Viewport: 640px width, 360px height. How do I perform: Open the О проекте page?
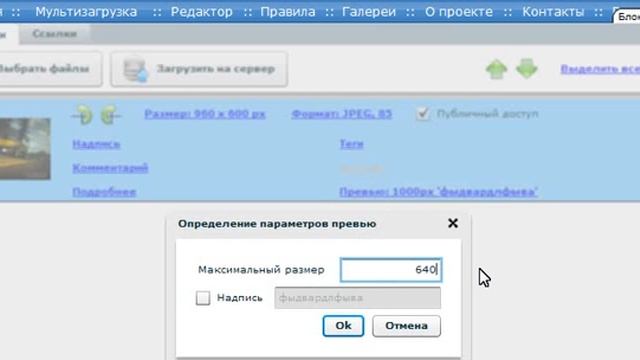(459, 12)
